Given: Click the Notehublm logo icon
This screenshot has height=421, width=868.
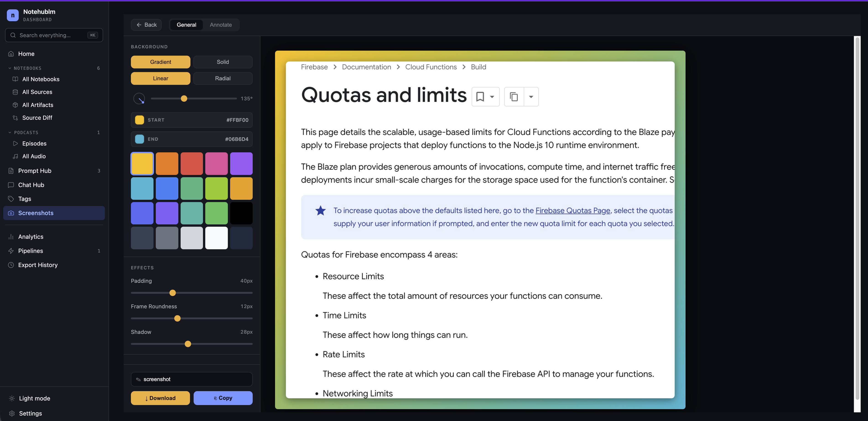Looking at the screenshot, I should tap(13, 15).
